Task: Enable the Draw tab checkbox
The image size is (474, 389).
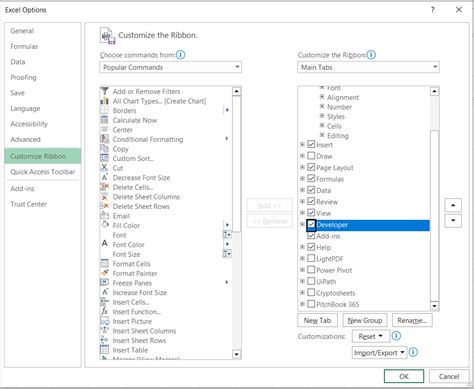Action: click(311, 156)
